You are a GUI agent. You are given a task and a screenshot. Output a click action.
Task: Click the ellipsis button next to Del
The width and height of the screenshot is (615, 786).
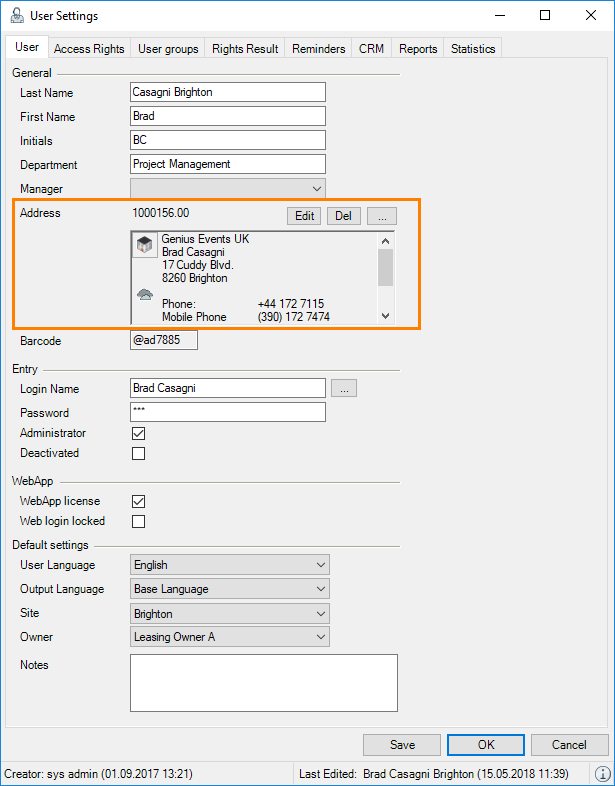point(382,215)
